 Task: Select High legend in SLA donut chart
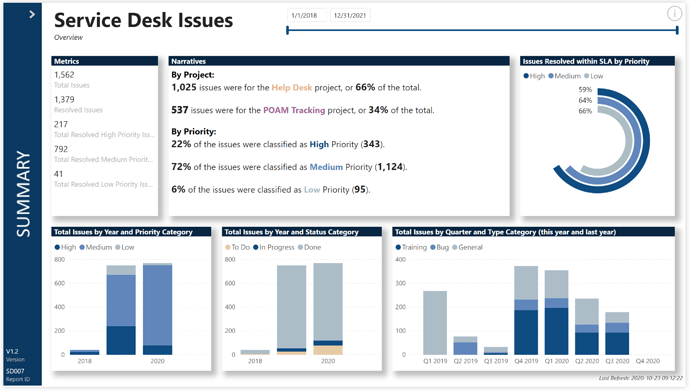point(534,76)
